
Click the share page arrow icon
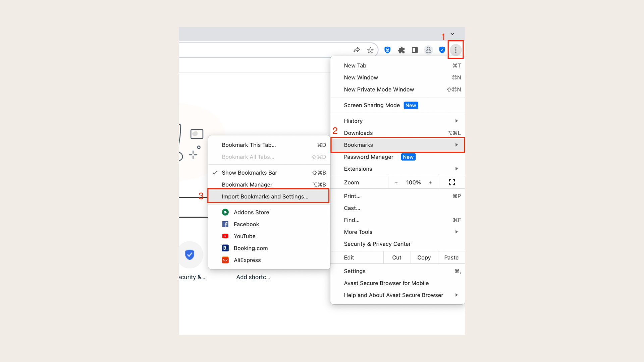click(x=357, y=50)
